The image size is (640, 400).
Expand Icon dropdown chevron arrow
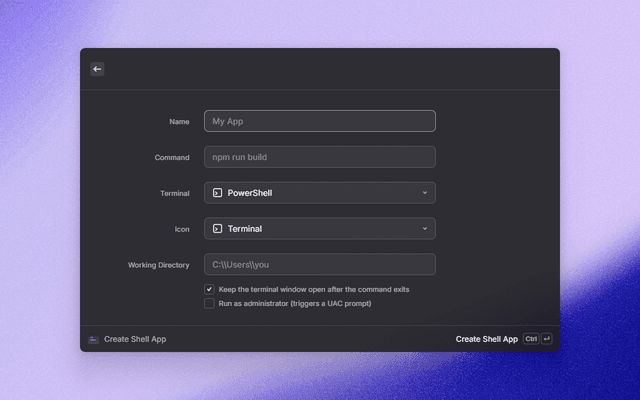click(x=425, y=229)
